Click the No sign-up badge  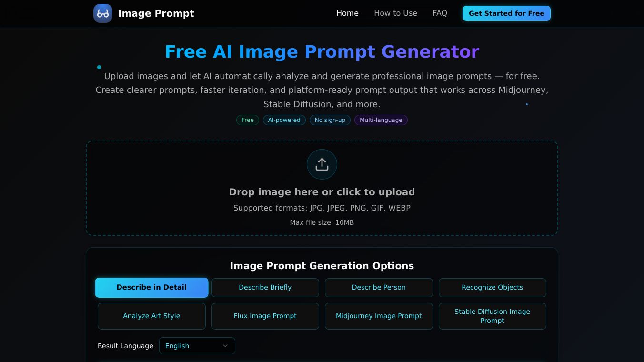click(x=330, y=120)
